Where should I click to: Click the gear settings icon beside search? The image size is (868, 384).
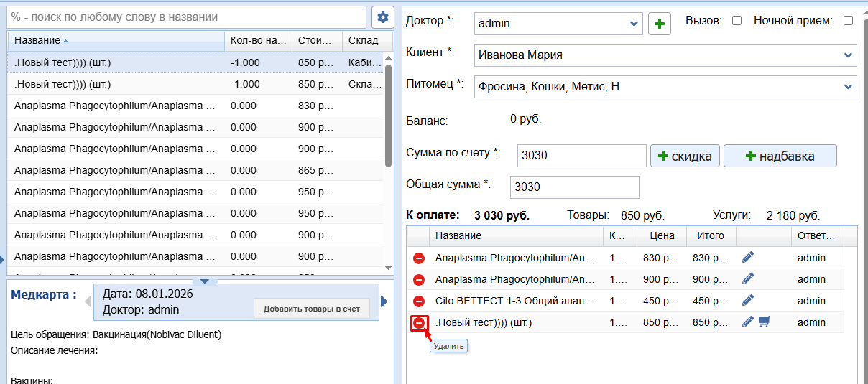coord(383,17)
